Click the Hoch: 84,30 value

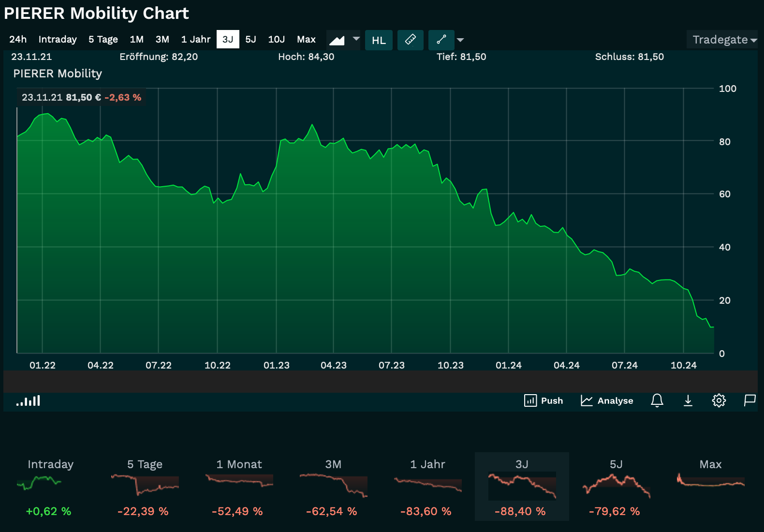[x=306, y=57]
